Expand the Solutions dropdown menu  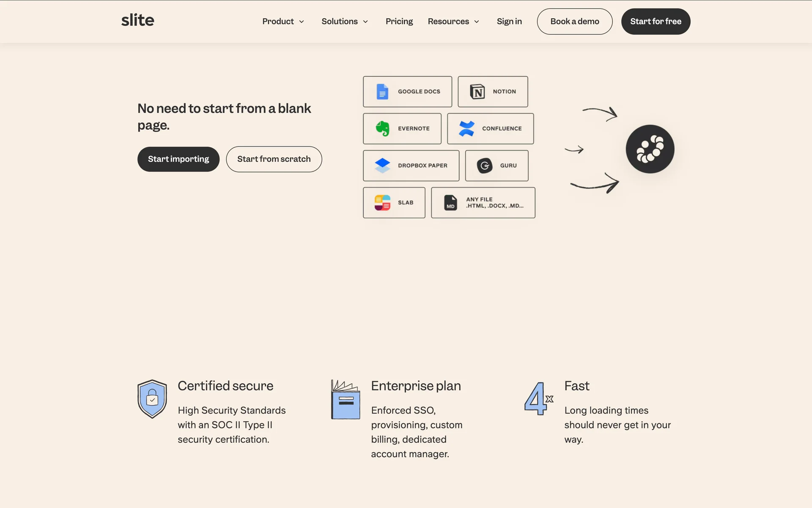(x=345, y=21)
